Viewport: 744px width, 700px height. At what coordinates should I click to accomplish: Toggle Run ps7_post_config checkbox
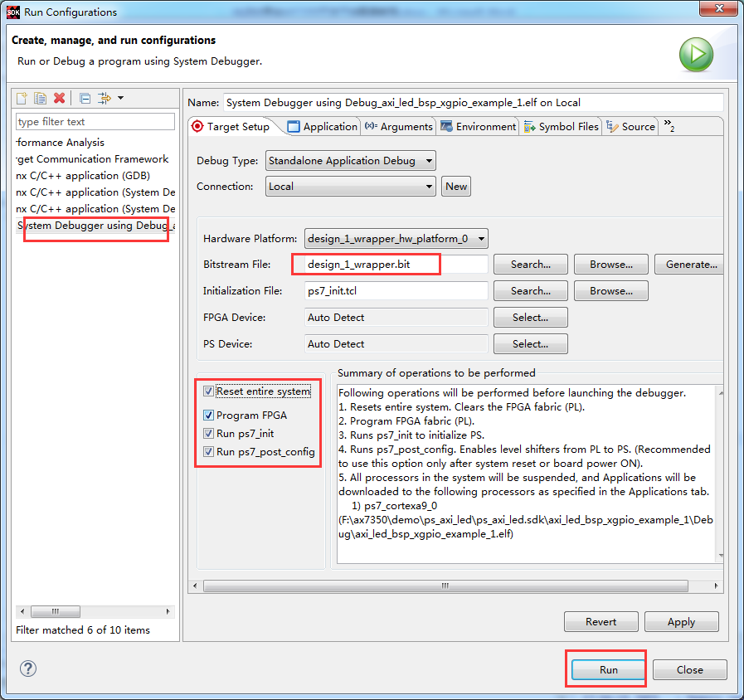(208, 452)
